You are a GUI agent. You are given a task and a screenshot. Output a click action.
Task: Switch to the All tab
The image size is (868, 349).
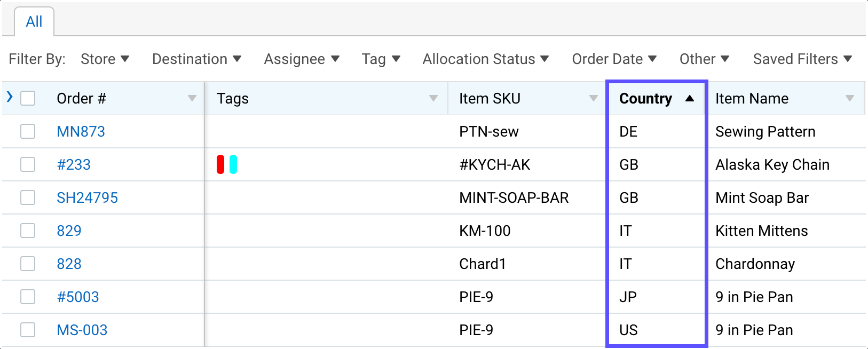(34, 22)
